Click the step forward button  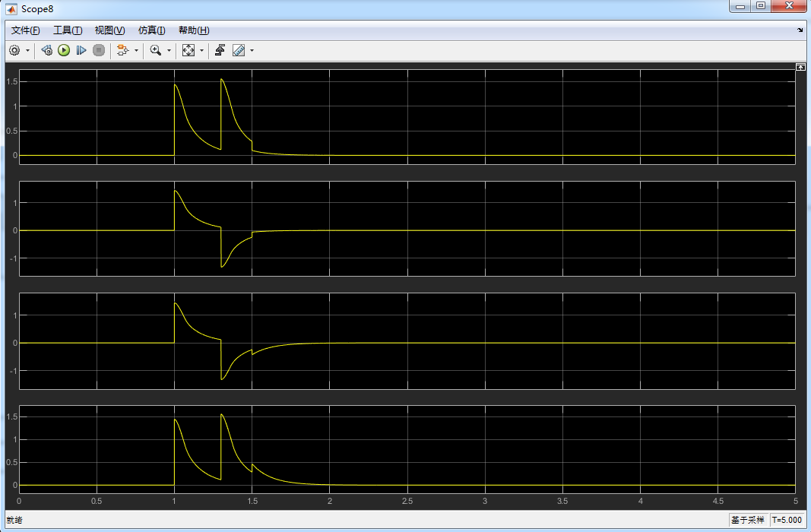81,50
